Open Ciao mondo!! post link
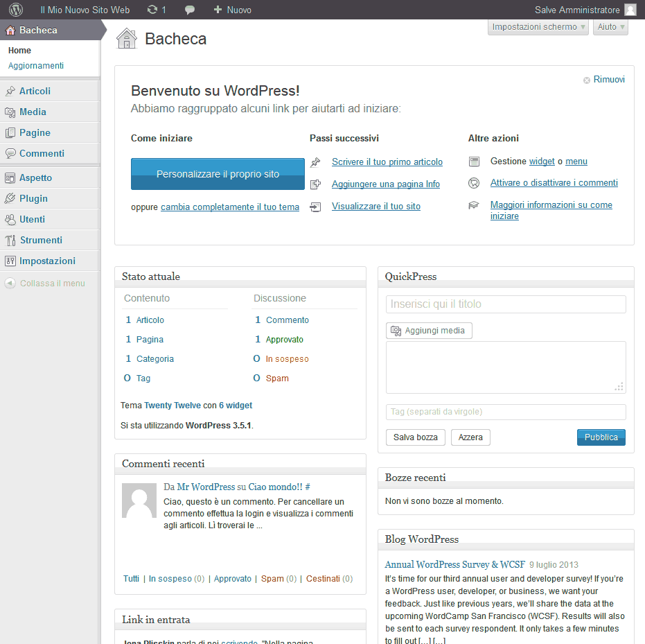Image resolution: width=645 pixels, height=644 pixels. click(275, 487)
